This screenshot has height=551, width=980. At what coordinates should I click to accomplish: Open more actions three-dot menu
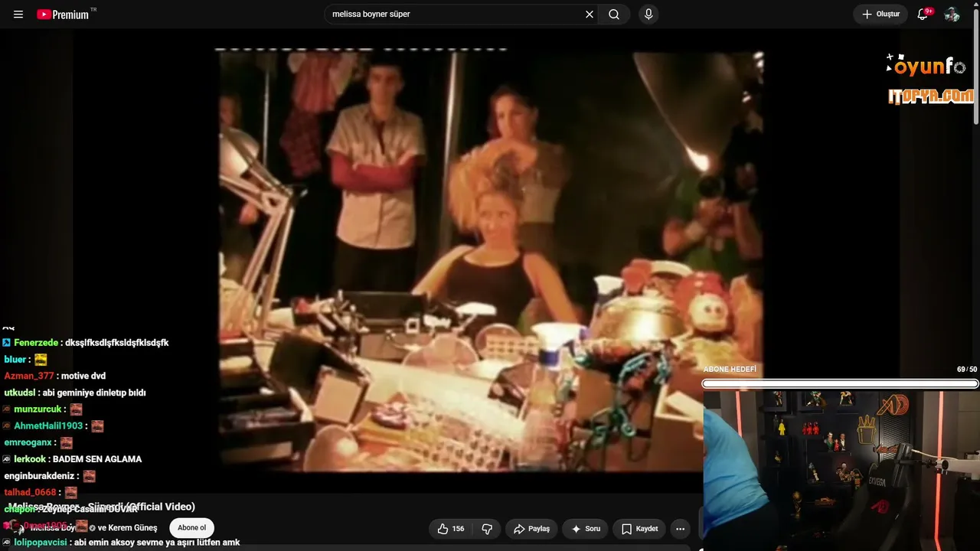click(x=680, y=529)
